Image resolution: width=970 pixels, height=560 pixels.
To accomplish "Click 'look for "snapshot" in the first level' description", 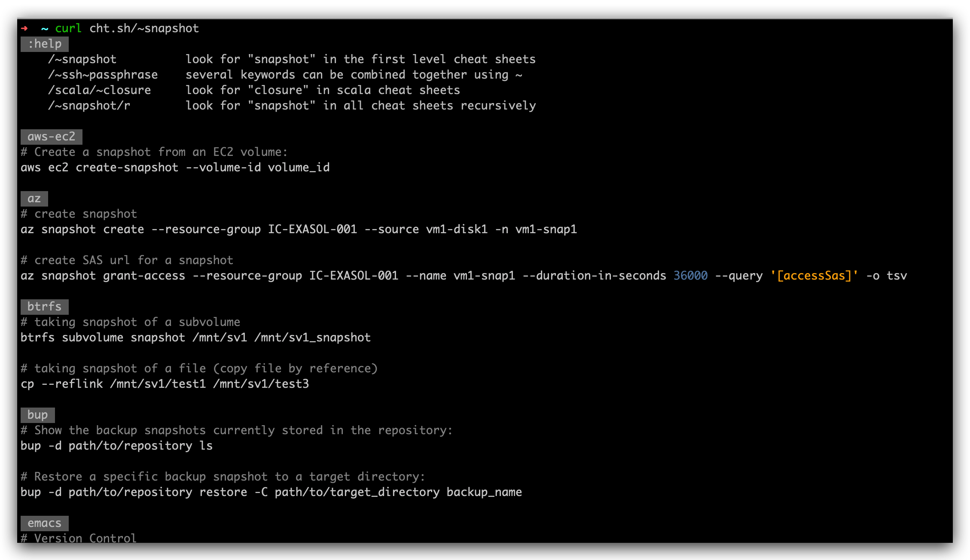I will pos(360,59).
